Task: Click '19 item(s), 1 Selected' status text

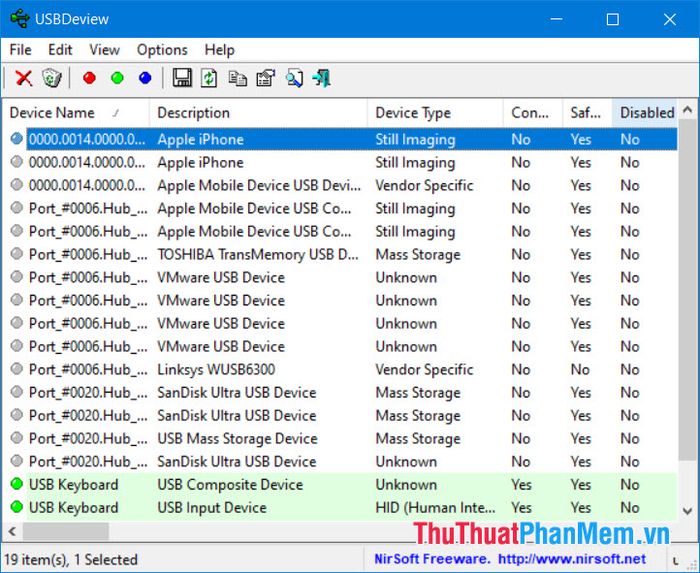Action: click(x=71, y=559)
